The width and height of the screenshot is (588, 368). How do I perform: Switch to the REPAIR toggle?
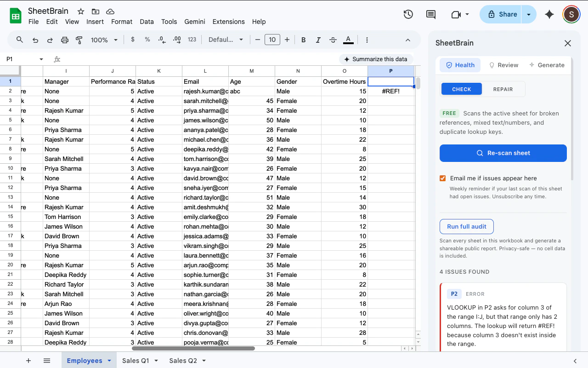click(503, 89)
